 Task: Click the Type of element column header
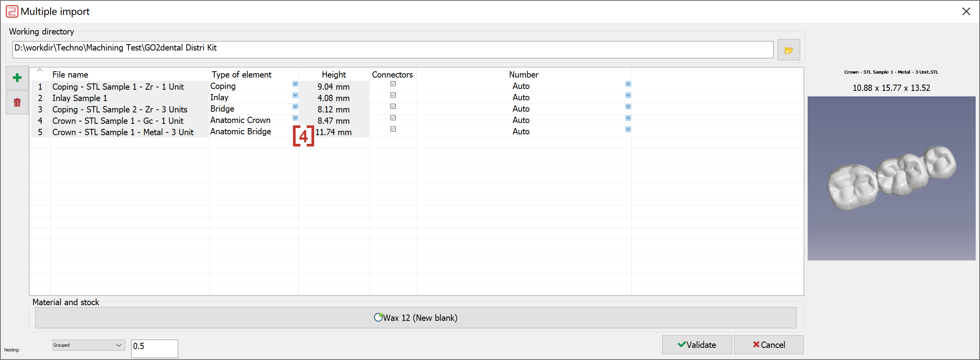tap(254, 74)
